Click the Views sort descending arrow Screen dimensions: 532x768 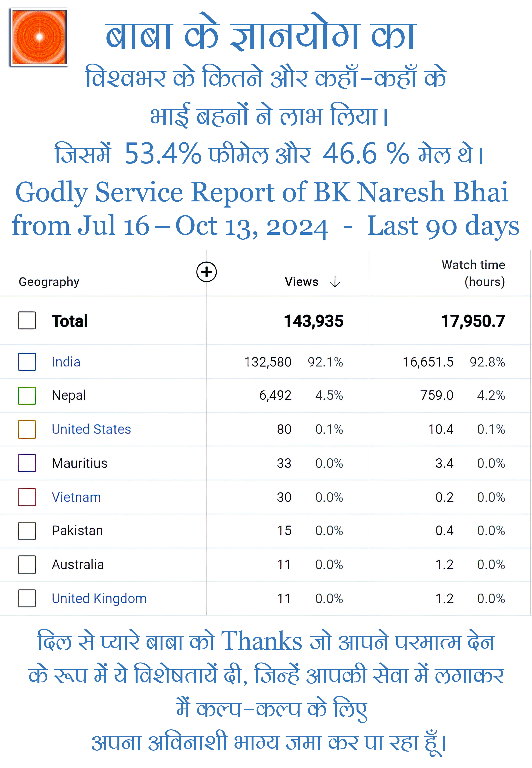click(x=335, y=282)
